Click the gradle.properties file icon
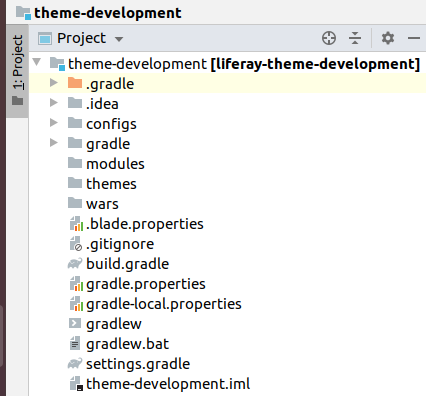Image resolution: width=426 pixels, height=396 pixels. (76, 283)
